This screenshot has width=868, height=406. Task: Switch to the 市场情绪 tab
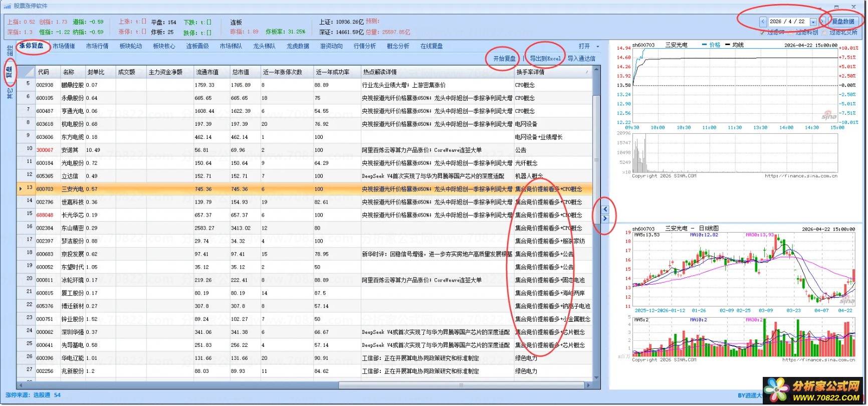pyautogui.click(x=64, y=46)
